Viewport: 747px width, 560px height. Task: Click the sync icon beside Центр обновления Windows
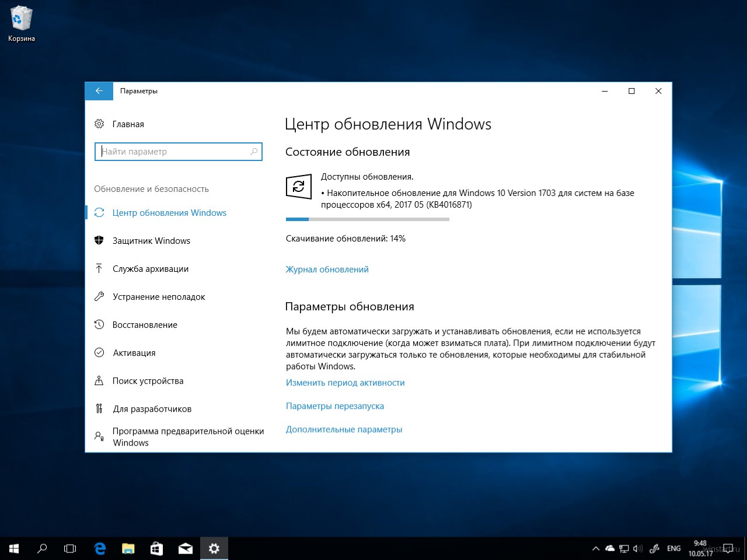coord(99,213)
